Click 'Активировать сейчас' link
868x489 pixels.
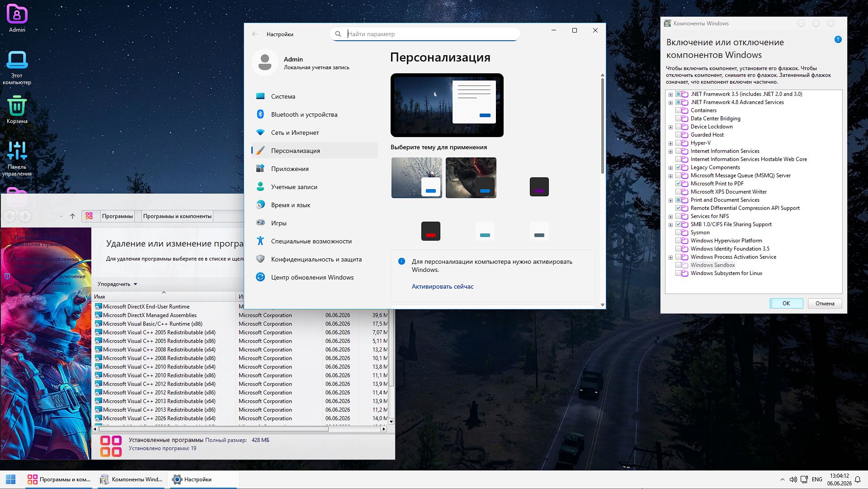[443, 286]
